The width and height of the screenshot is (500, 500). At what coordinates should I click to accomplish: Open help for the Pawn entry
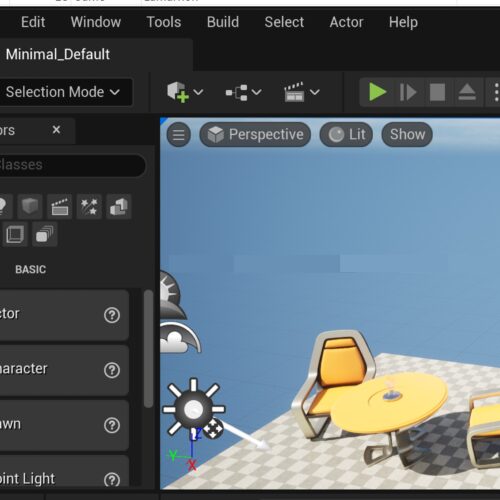tap(112, 425)
